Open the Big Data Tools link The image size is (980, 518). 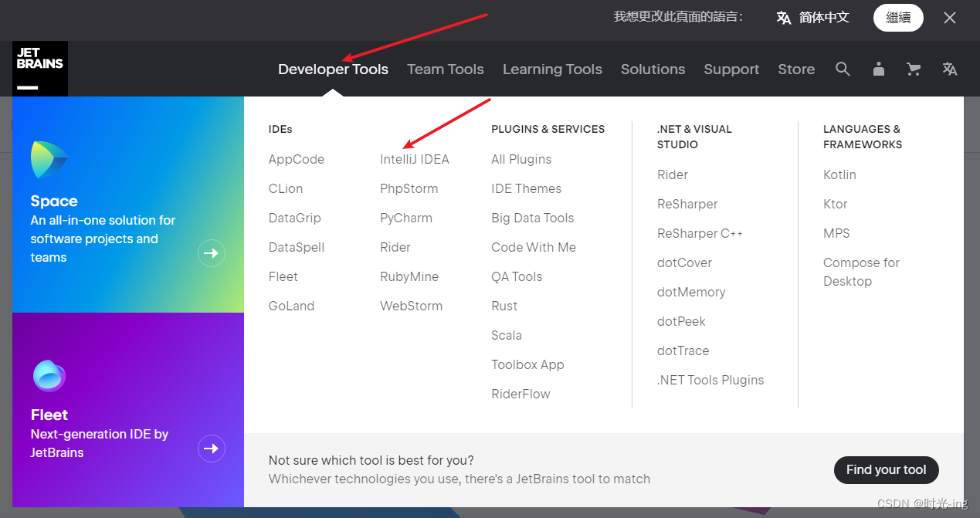533,218
